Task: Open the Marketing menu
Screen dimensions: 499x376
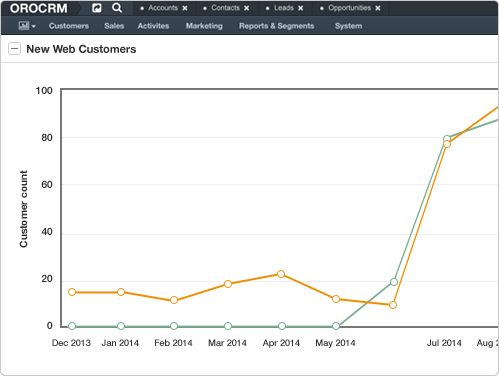Action: tap(204, 26)
